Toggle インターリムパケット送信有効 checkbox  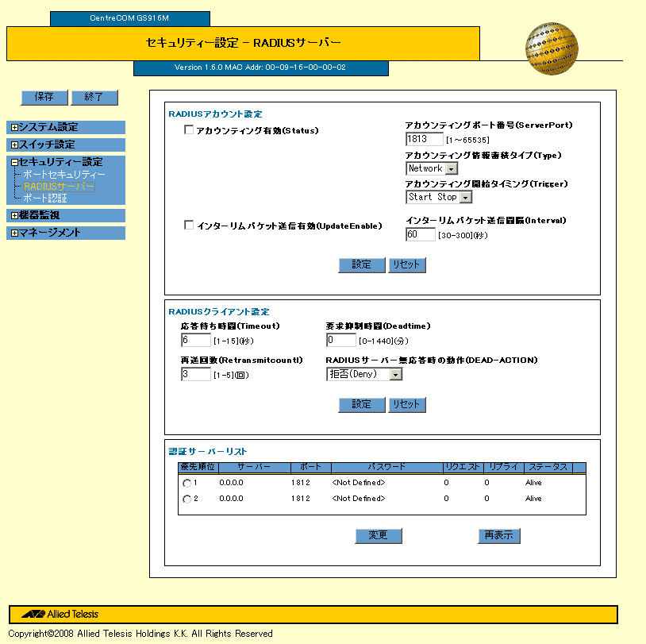[189, 226]
